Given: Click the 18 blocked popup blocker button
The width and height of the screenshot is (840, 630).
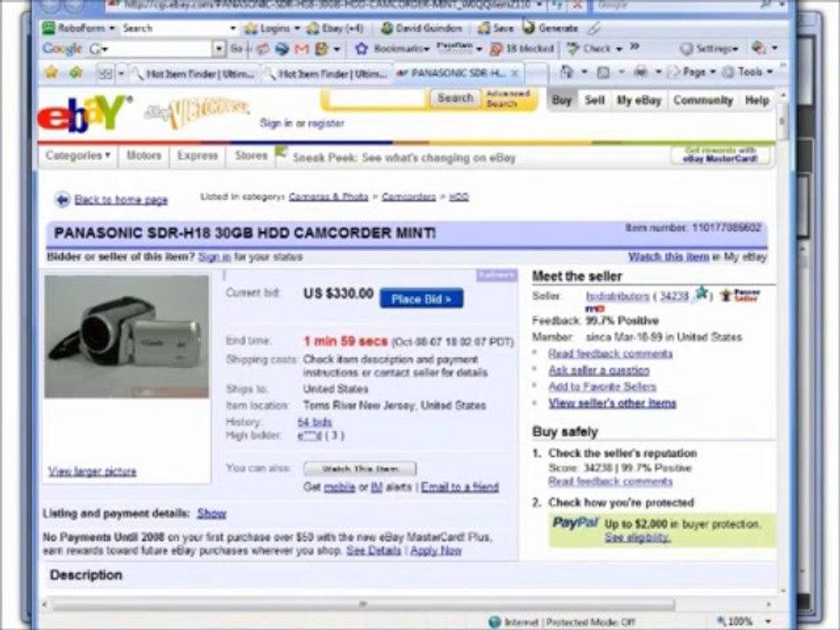Looking at the screenshot, I should point(522,49).
